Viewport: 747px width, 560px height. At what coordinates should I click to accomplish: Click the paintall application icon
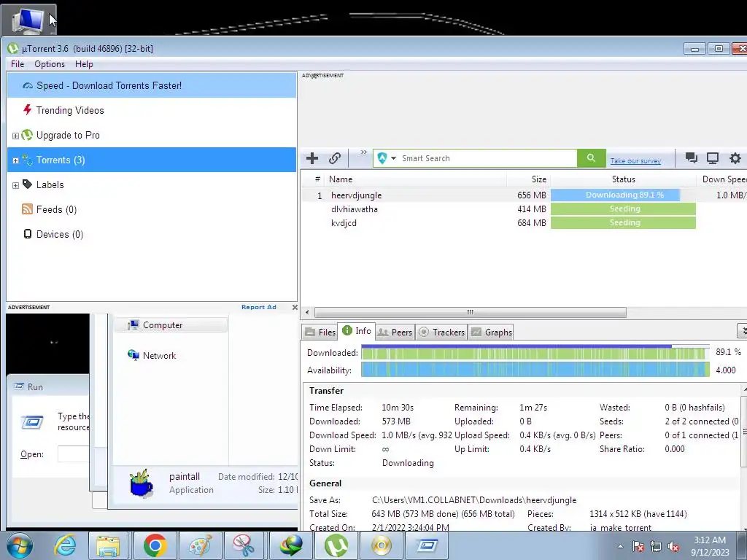tap(142, 483)
